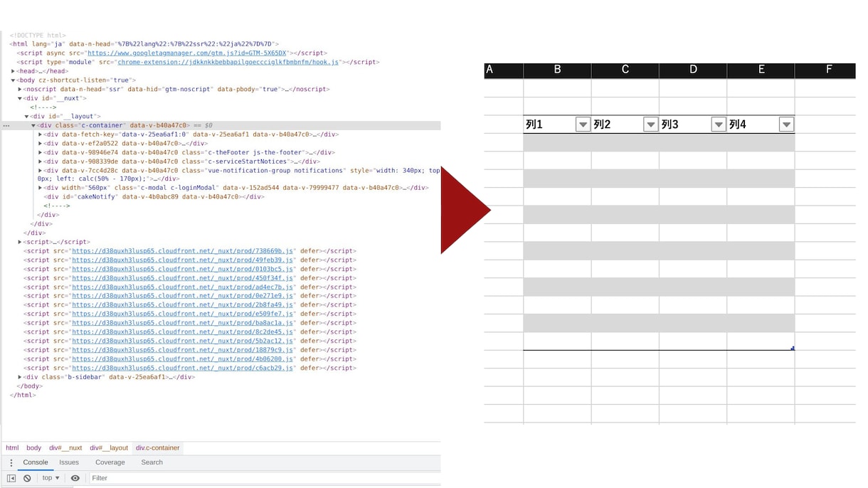Screen dimensions: 868x488
Task: Open the ad4ec7b.js script link
Action: (x=182, y=287)
